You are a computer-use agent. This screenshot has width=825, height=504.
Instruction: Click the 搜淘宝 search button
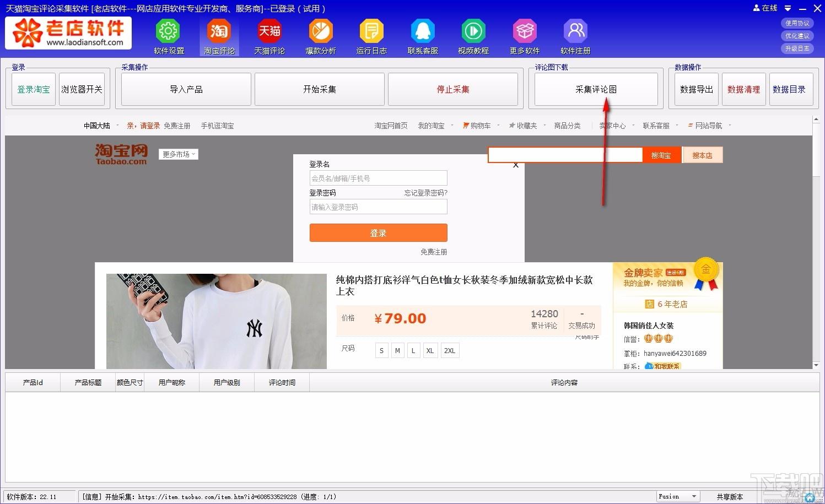[x=661, y=155]
